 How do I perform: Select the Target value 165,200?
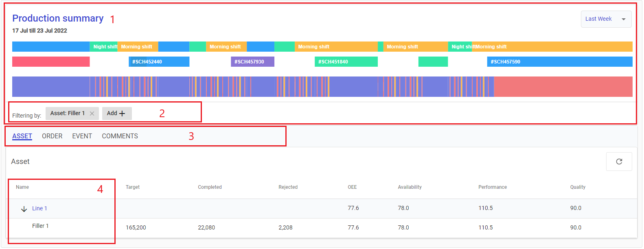(x=136, y=227)
